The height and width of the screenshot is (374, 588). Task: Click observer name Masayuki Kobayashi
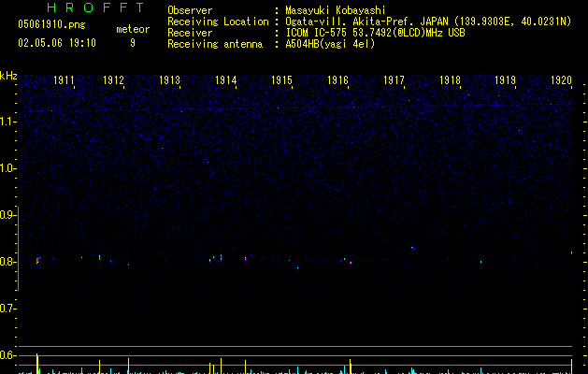(x=336, y=10)
